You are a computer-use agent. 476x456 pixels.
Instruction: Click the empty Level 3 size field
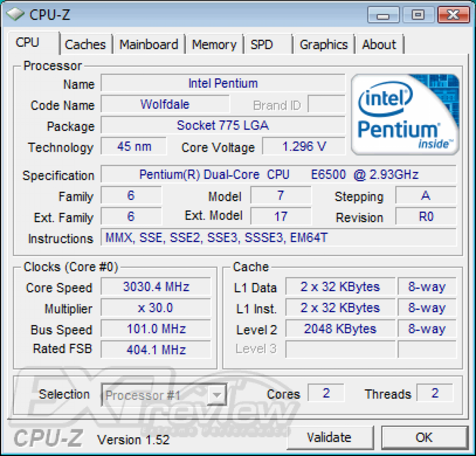341,350
